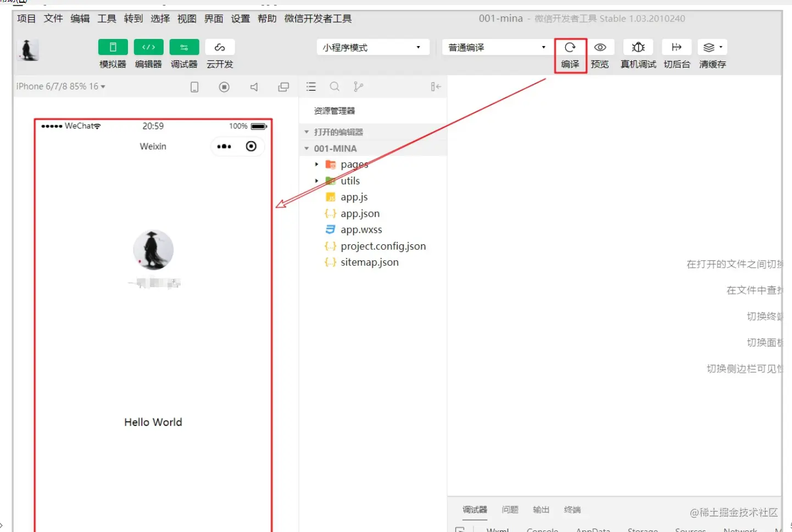Open the 文件 menu
The width and height of the screenshot is (792, 532).
tap(53, 19)
